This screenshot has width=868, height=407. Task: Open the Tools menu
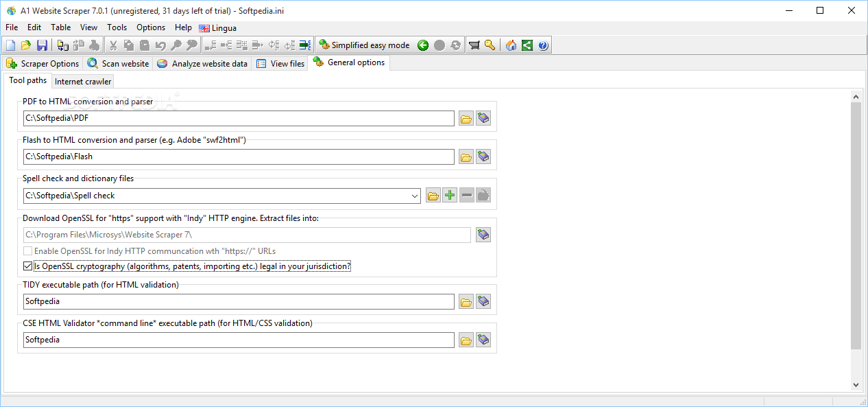pyautogui.click(x=117, y=27)
